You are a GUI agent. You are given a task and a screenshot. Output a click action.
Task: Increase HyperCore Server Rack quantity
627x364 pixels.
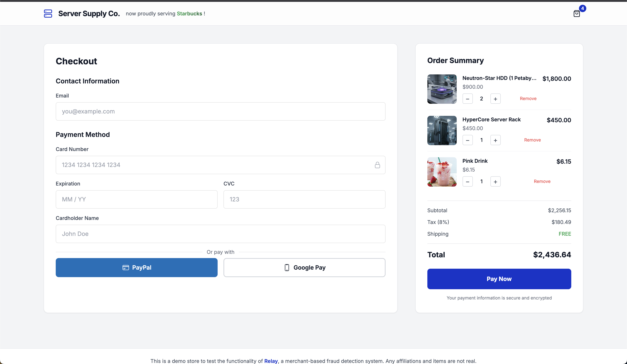coord(495,140)
